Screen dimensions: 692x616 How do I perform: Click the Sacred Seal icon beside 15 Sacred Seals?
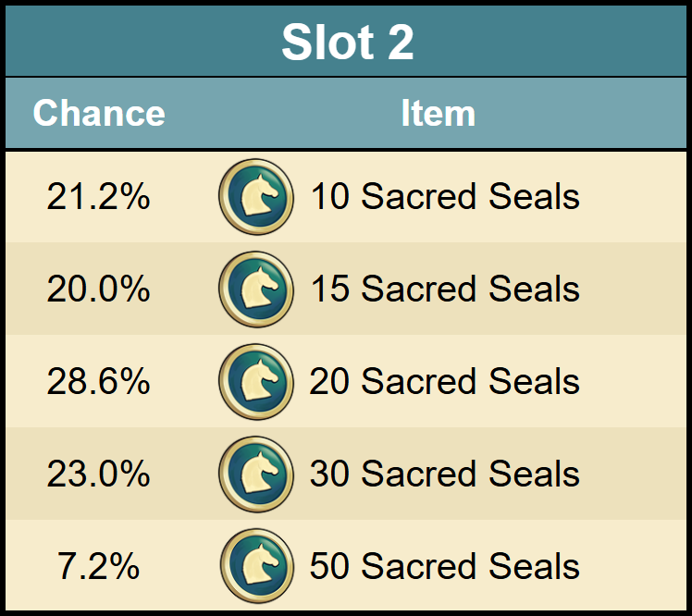click(x=256, y=290)
